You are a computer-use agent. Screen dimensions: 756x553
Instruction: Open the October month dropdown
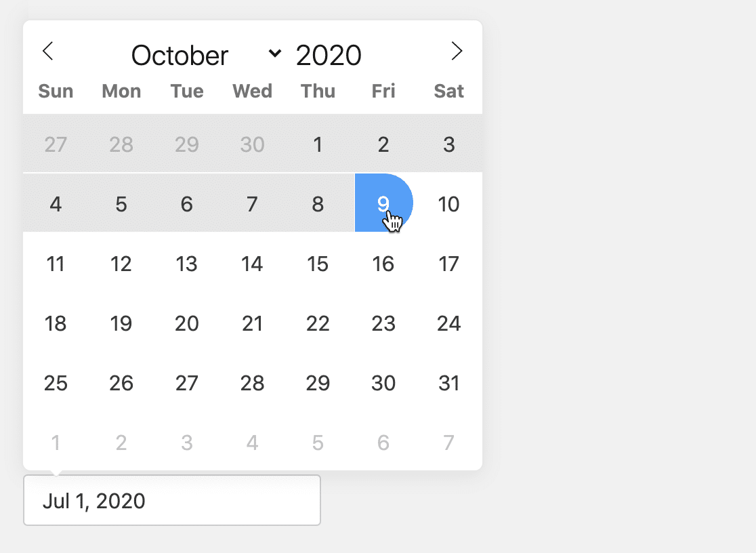click(x=206, y=55)
